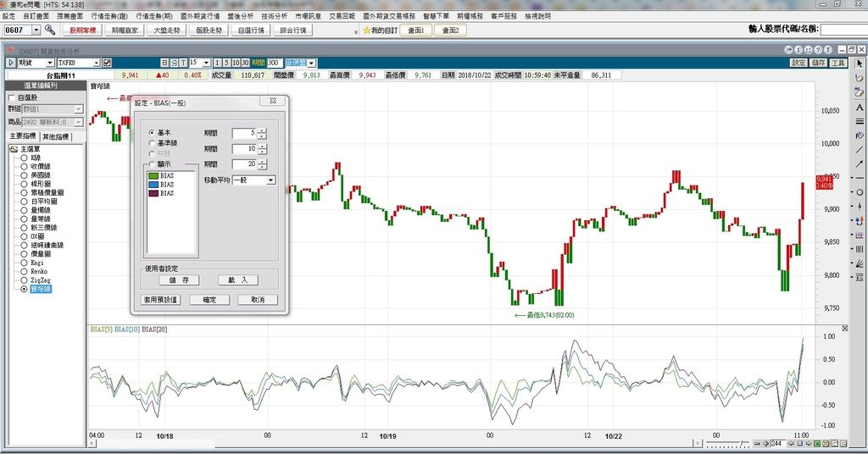The image size is (868, 454).
Task: Click the help question-mark round icon in subwindow title
Action: (819, 50)
